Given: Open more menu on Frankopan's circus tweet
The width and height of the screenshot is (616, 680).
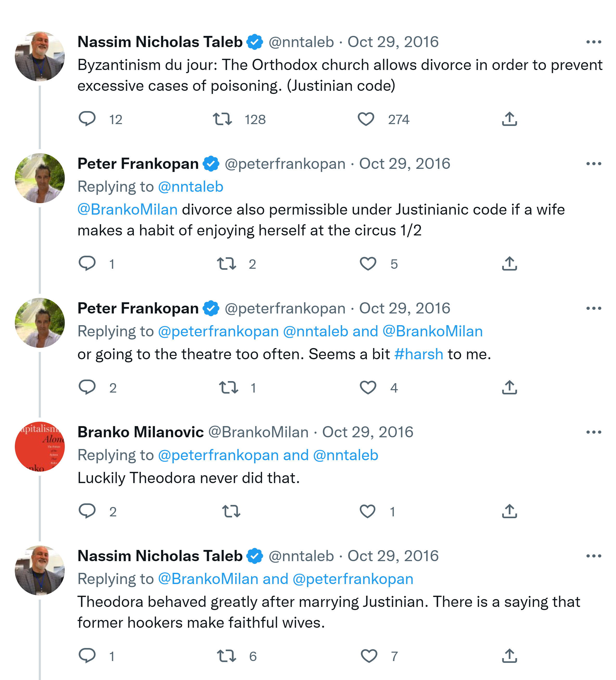Looking at the screenshot, I should pos(593,164).
